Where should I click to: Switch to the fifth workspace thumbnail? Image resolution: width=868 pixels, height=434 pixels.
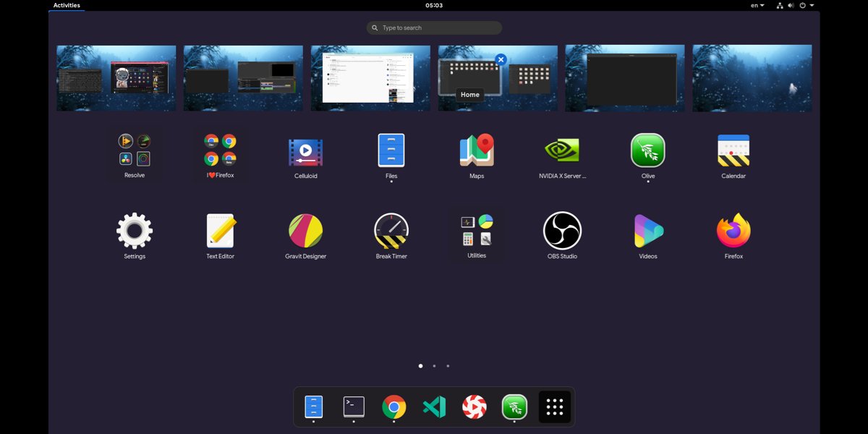[x=625, y=78]
